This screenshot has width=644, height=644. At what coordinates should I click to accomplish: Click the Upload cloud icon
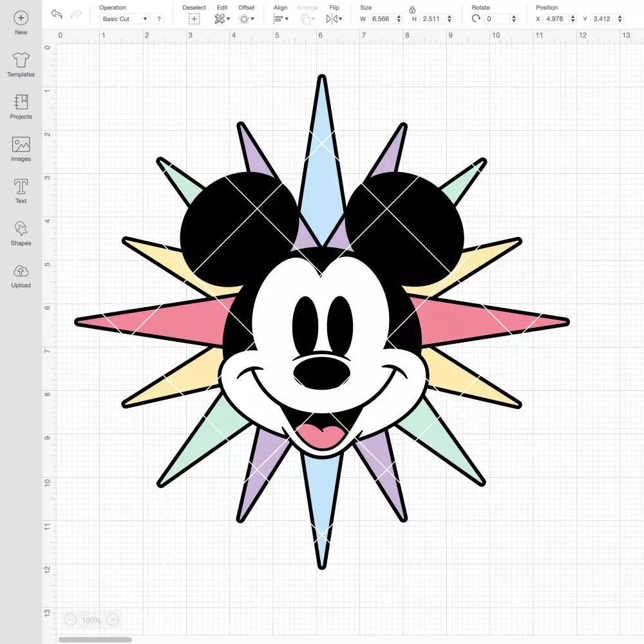point(21,271)
